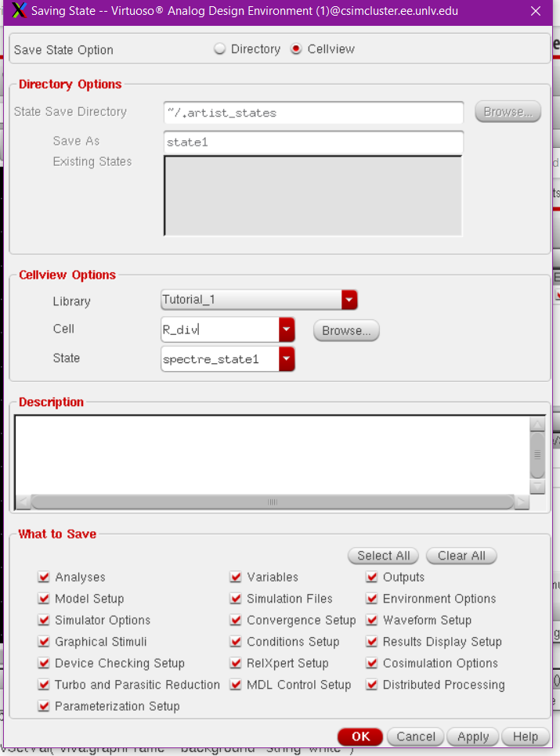Click the State Save Directory field
Image resolution: width=560 pixels, height=756 pixels.
(313, 113)
